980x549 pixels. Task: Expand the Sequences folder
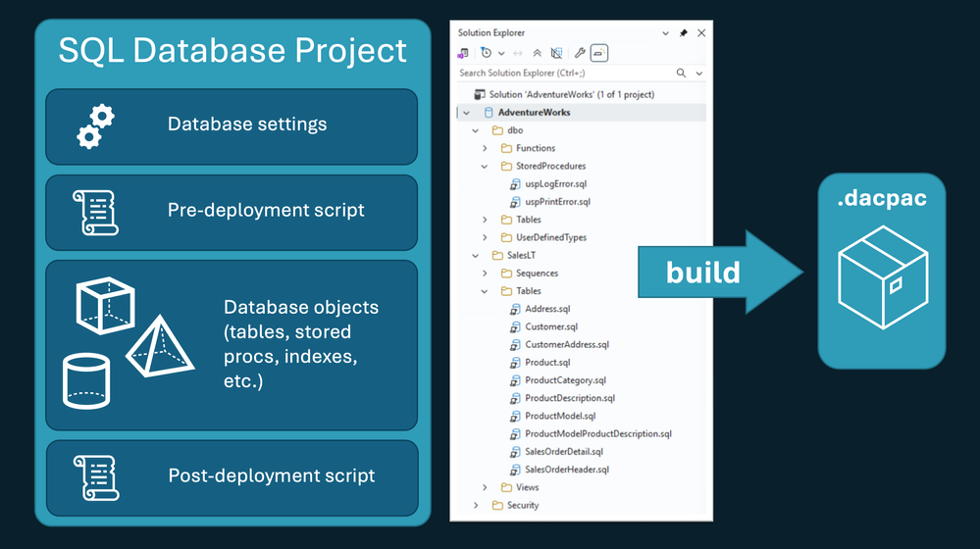pos(485,273)
